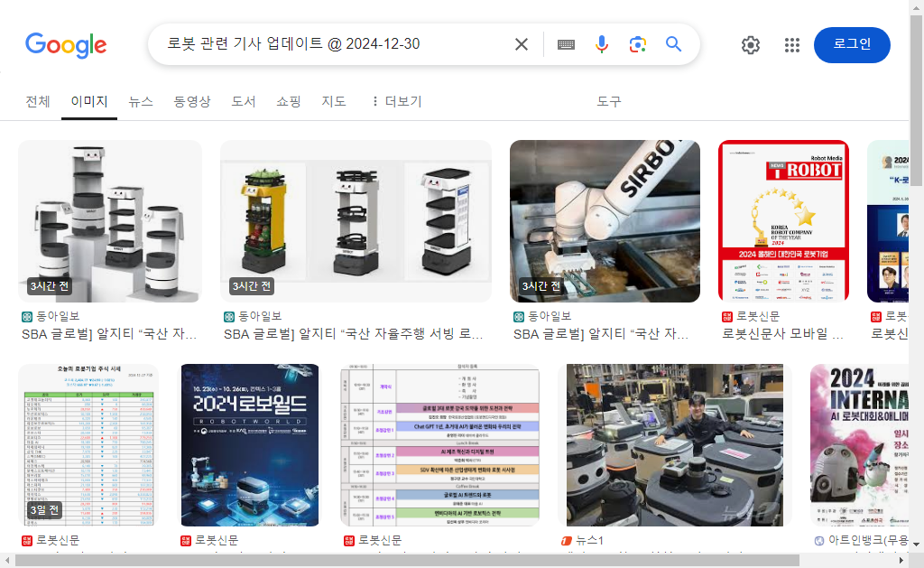Click 로봇신문 favicon under schedule image
924x568 pixels.
pyautogui.click(x=349, y=540)
